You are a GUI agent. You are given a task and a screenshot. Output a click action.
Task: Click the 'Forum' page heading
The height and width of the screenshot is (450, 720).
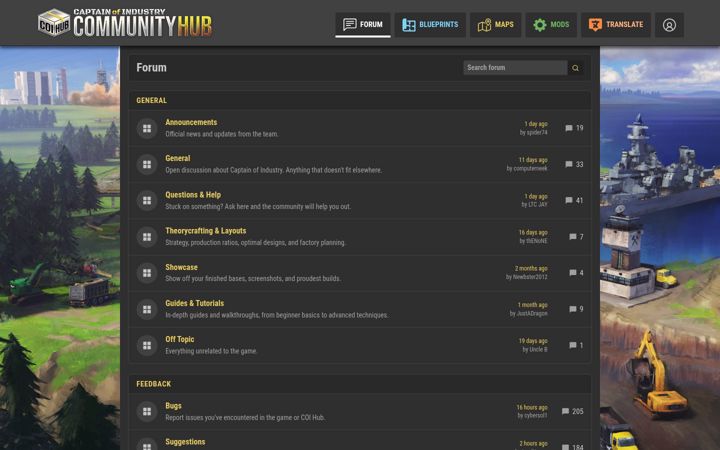tap(152, 68)
